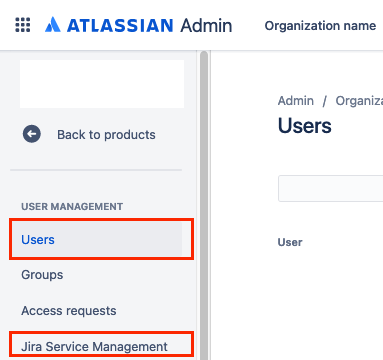Click the blank organization card in sidebar

(102, 84)
